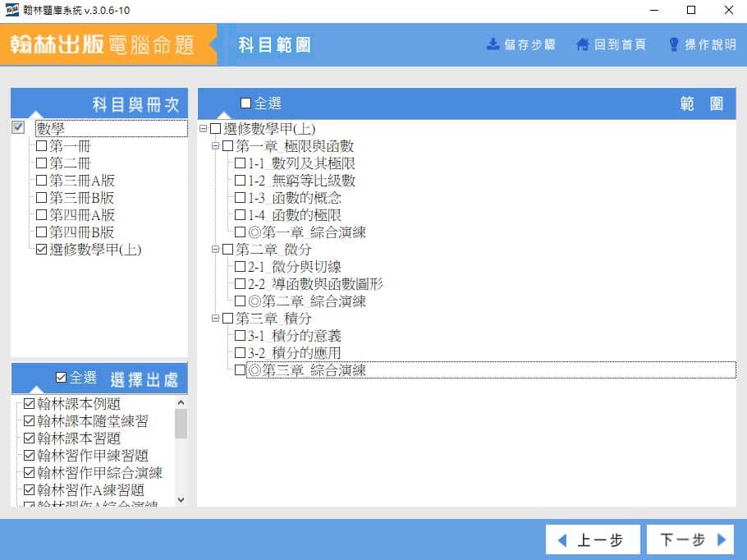Click the 儲存步驟 download icon
Viewport: 747px width, 560px height.
tap(493, 44)
